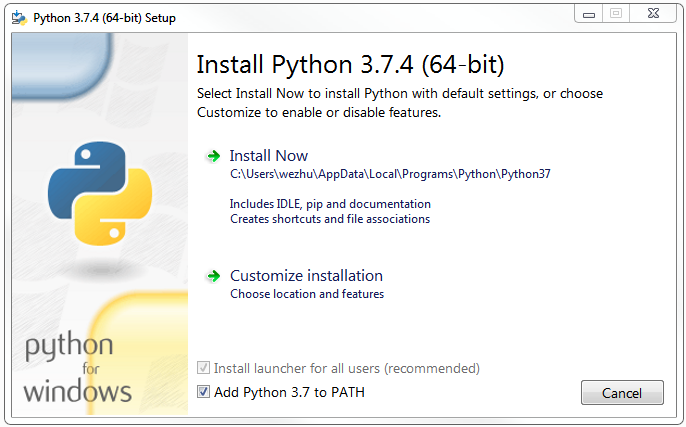Click Install launcher for all users label

(x=347, y=368)
